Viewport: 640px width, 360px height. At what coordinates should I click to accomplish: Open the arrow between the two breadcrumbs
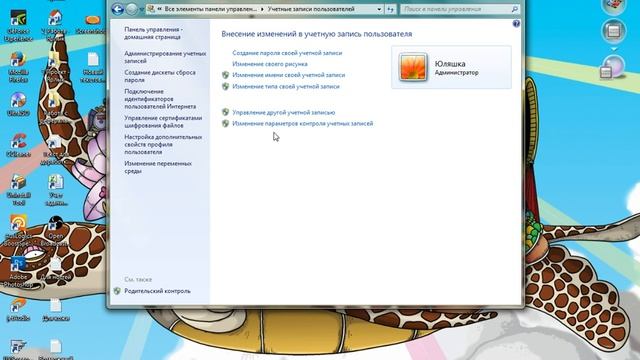(x=262, y=9)
